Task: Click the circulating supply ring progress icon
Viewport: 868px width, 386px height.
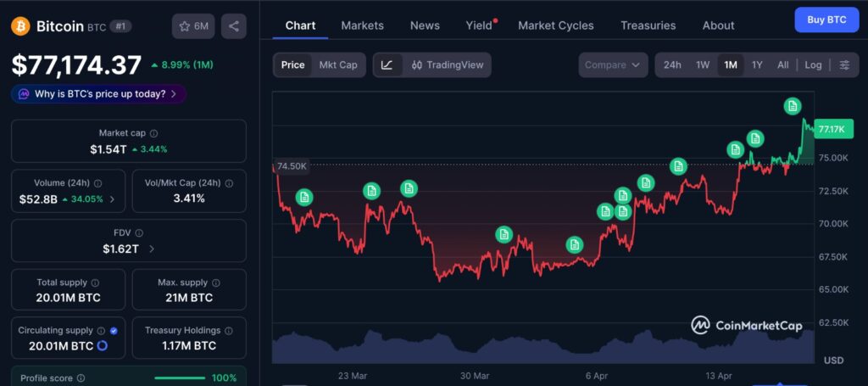Action: click(103, 346)
